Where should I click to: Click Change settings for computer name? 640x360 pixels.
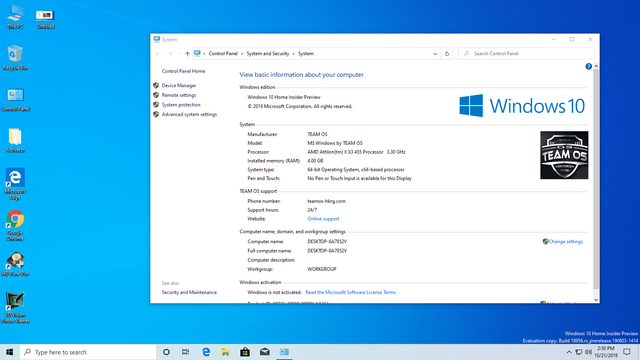coord(565,242)
